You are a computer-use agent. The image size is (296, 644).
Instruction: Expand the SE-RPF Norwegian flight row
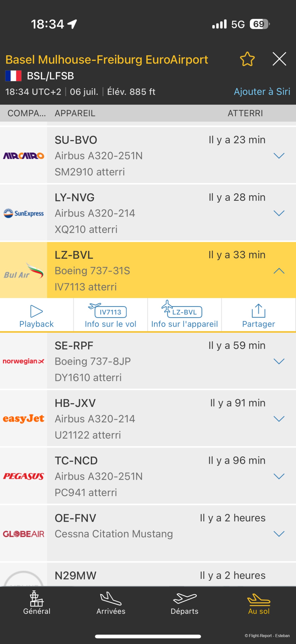[x=279, y=361]
